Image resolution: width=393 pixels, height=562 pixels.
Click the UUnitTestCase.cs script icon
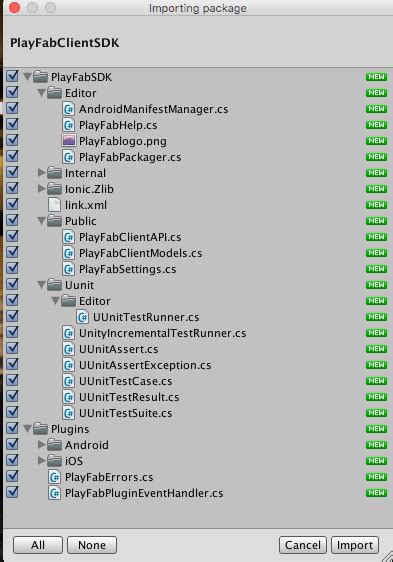(68, 381)
